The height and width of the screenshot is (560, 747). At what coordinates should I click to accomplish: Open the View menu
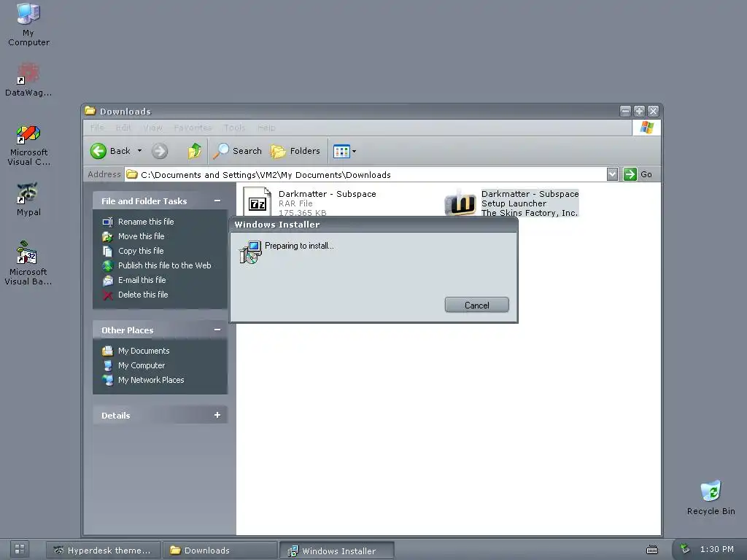tap(153, 128)
